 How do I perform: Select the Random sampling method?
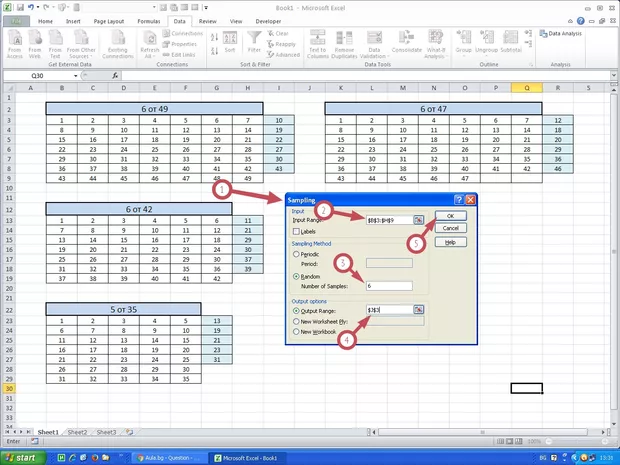coord(296,276)
